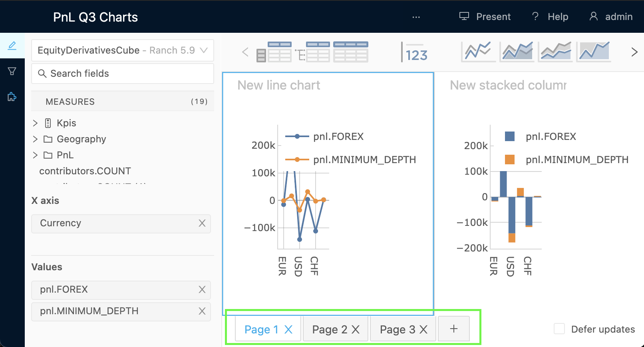This screenshot has width=644, height=347.
Task: Open the filters funnel tab
Action: coord(12,71)
